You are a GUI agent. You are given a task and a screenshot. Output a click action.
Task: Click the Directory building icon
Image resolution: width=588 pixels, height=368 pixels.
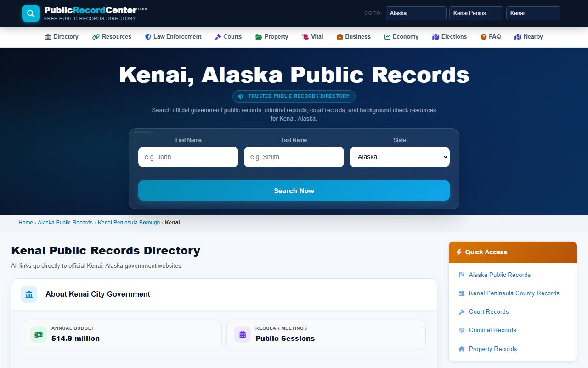[48, 37]
